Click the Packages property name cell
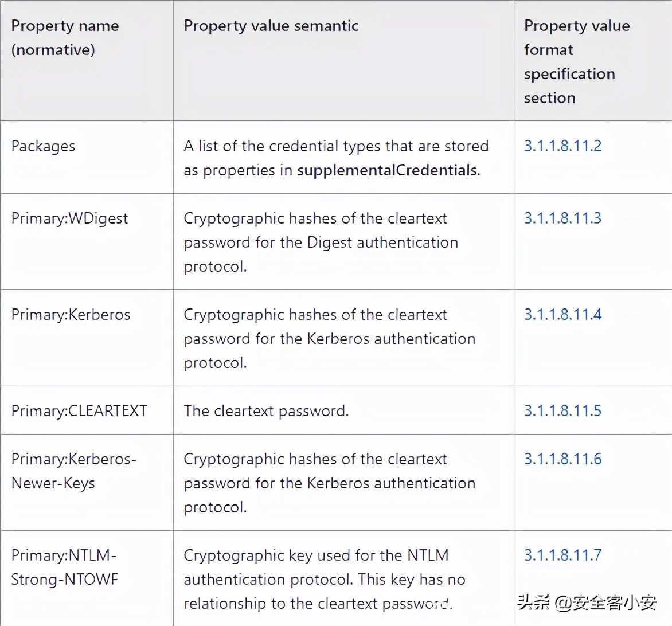The image size is (672, 626). tap(43, 146)
